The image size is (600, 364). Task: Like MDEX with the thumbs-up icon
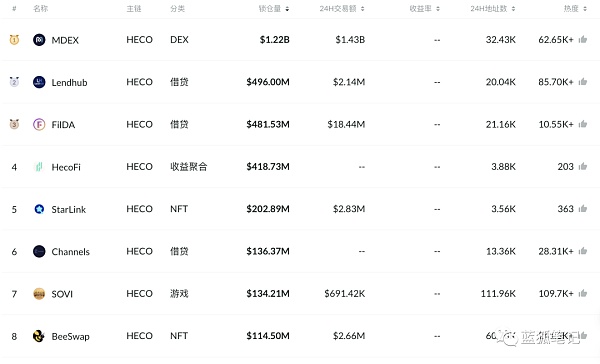[583, 39]
